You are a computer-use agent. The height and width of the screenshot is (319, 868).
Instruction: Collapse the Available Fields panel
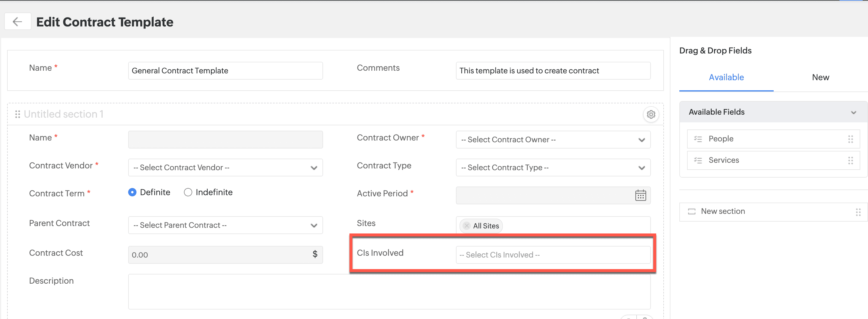click(x=853, y=112)
